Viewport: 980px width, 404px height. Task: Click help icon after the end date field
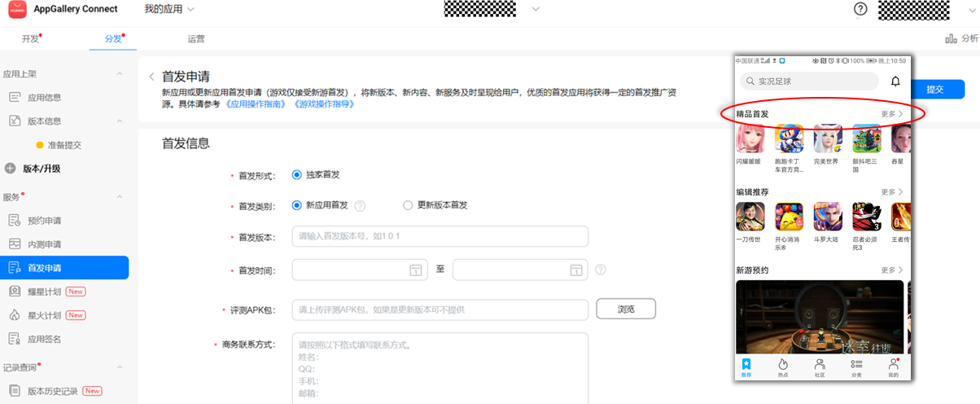[601, 270]
